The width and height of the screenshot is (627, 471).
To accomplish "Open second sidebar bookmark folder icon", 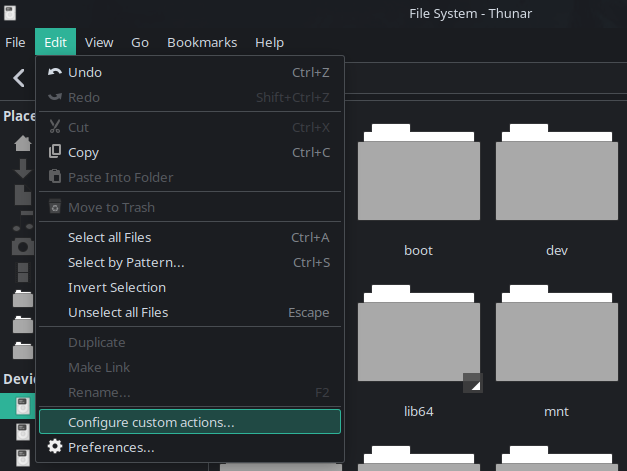I will (23, 325).
